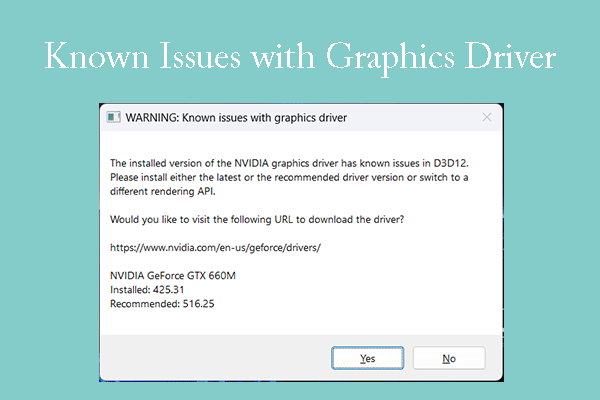Click the 'Recommended: 516.25' version line

point(162,304)
